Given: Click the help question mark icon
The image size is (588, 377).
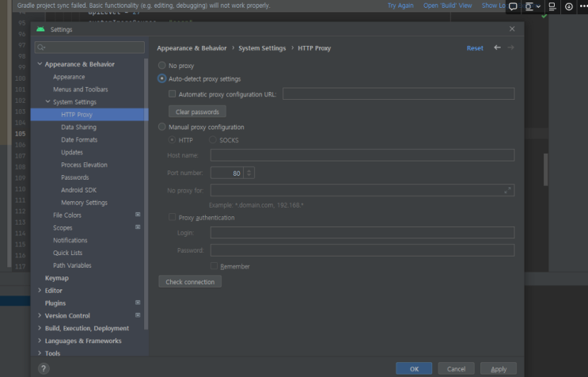Looking at the screenshot, I should click(x=43, y=368).
